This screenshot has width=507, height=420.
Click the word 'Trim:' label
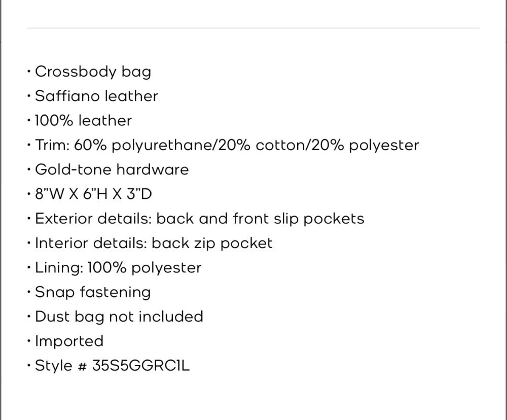(x=52, y=145)
